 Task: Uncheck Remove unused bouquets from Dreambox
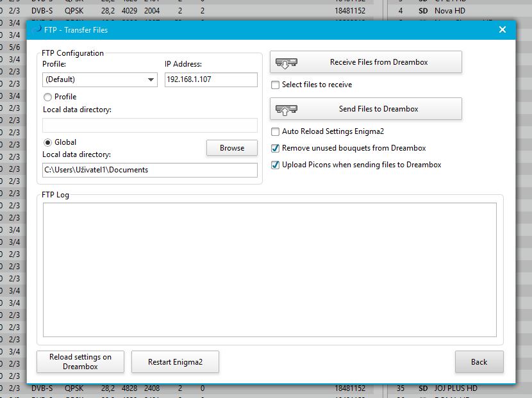(275, 148)
